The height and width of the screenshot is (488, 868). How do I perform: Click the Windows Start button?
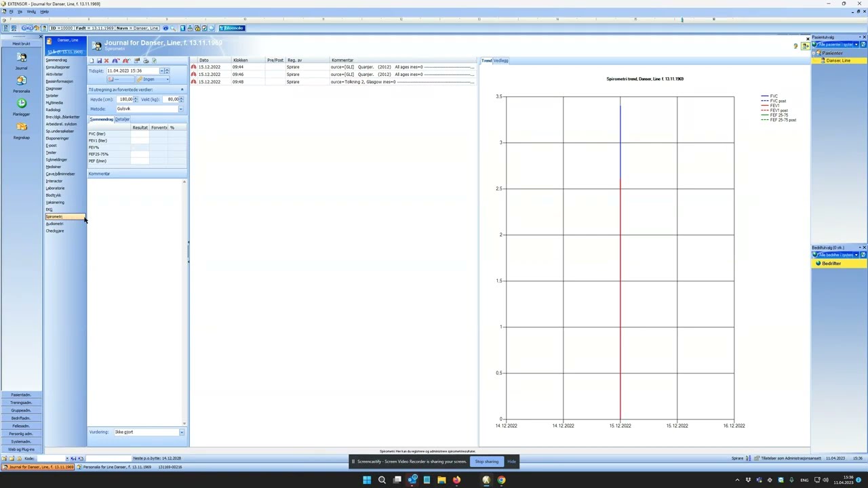(x=367, y=480)
